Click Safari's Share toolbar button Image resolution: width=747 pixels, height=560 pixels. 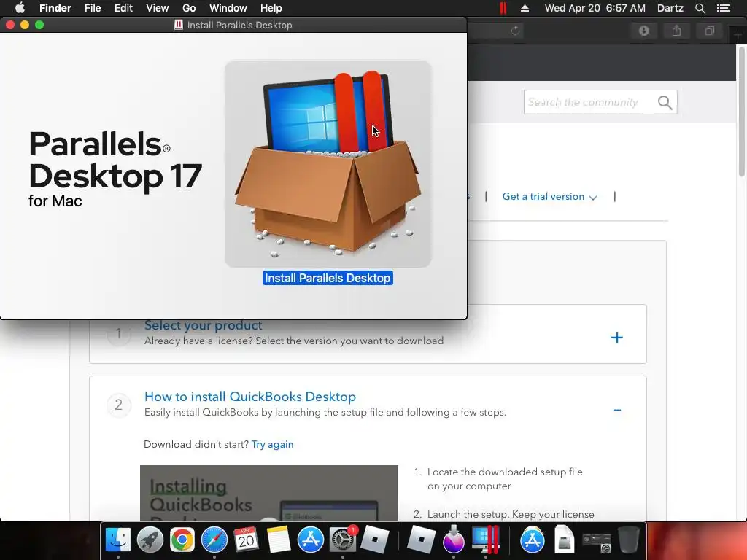(x=676, y=31)
